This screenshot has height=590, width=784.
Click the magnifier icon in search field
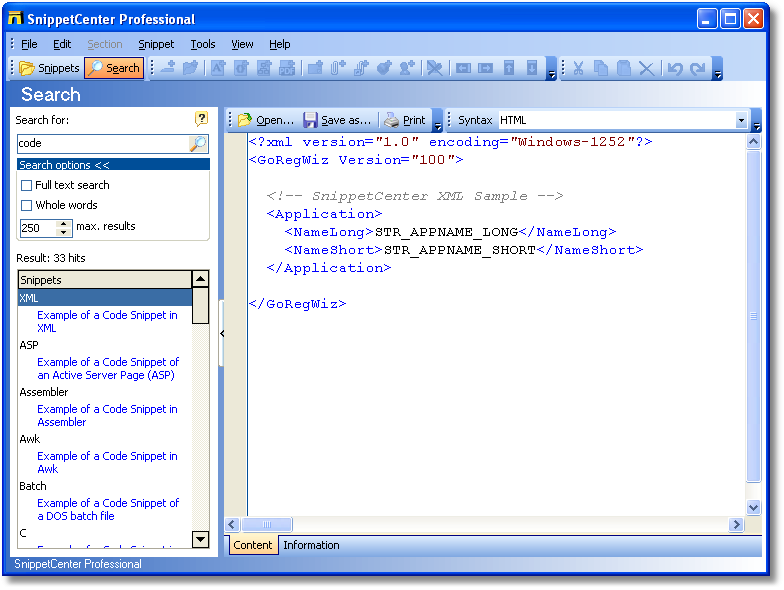coord(198,144)
